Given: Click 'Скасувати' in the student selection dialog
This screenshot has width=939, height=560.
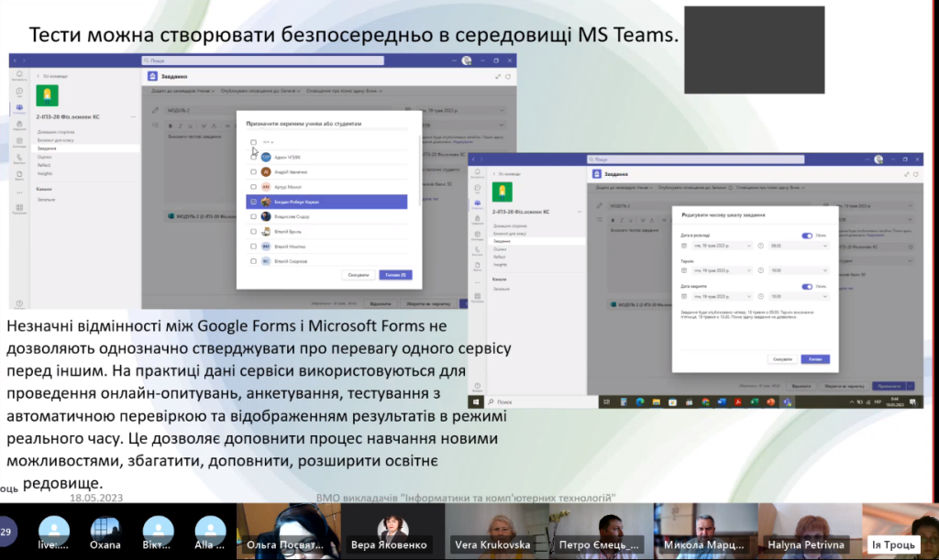Looking at the screenshot, I should click(x=359, y=275).
